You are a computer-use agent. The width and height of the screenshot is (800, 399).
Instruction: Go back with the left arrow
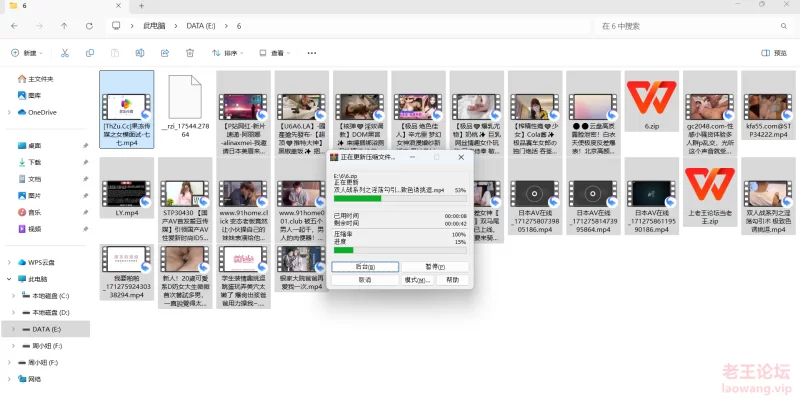coord(14,26)
